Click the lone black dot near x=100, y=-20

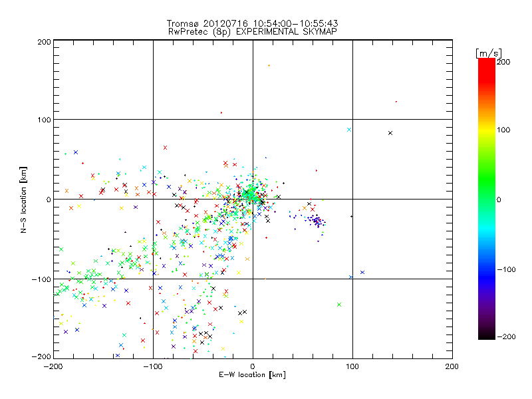click(x=351, y=216)
